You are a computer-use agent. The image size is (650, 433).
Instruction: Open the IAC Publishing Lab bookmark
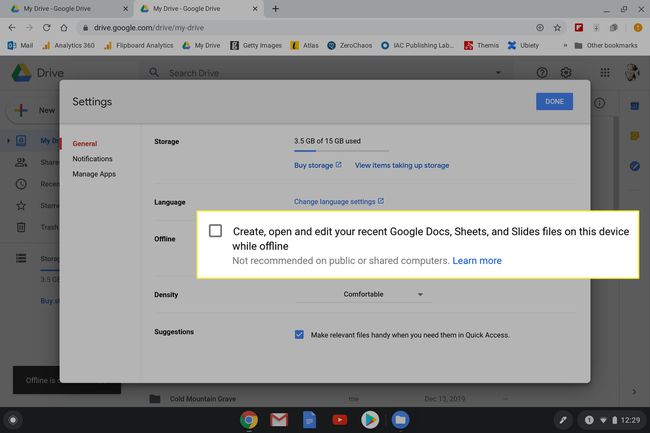417,46
